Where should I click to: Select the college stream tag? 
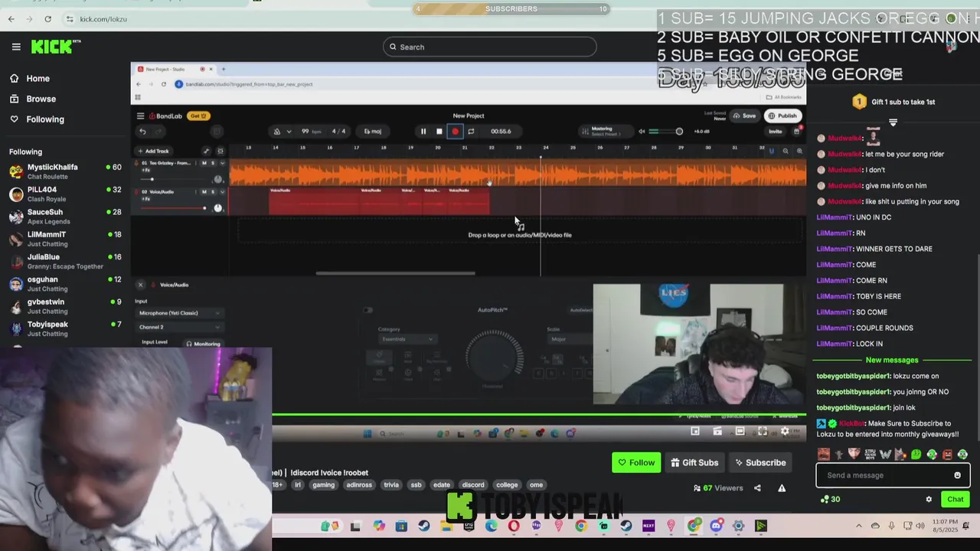[507, 484]
